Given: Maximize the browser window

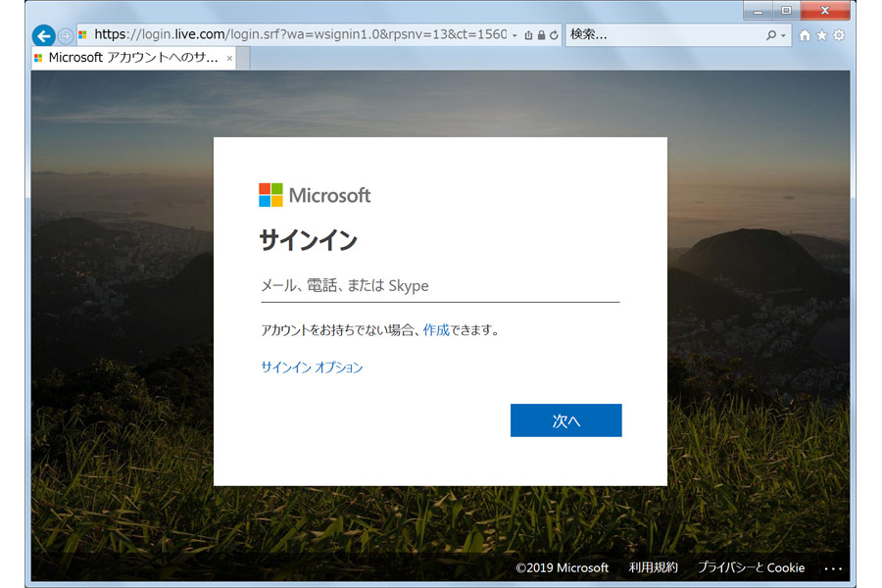Looking at the screenshot, I should (x=786, y=11).
